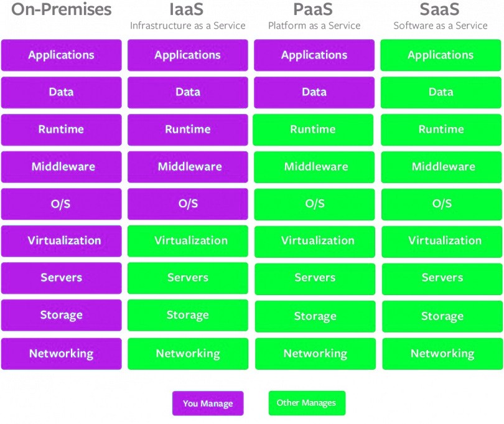The height and width of the screenshot is (424, 504).
Task: Select the SaaS Applications green block
Action: [x=441, y=55]
